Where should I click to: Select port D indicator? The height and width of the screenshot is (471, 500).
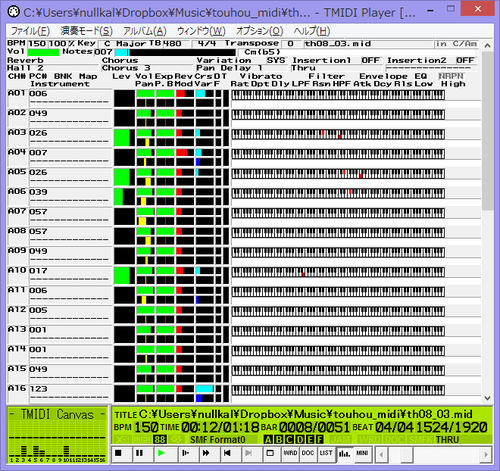coord(299,440)
